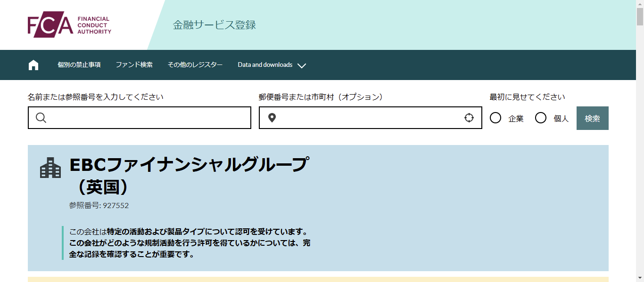This screenshot has height=282, width=644.
Task: Click the magnifying glass search icon
Action: 41,118
